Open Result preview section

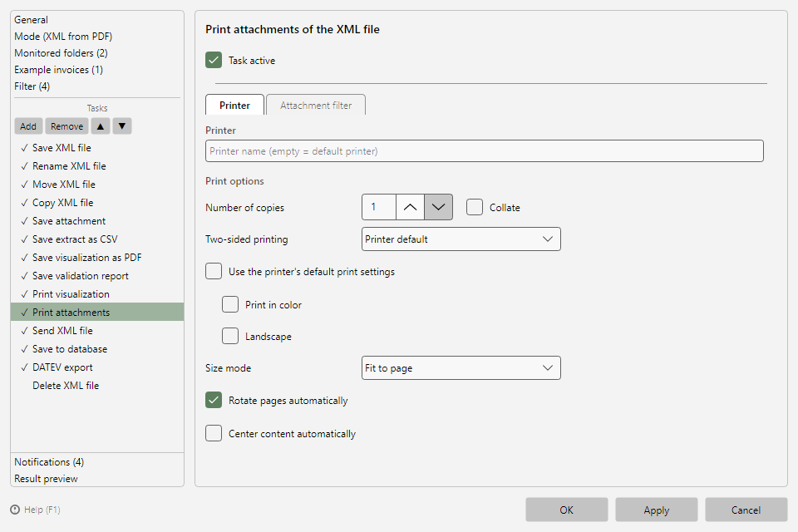(x=46, y=479)
